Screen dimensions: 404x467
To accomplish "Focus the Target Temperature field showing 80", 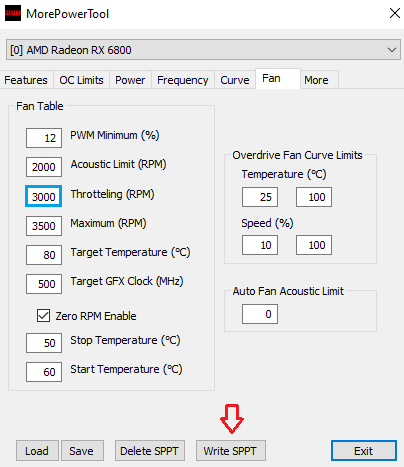I will coord(44,255).
